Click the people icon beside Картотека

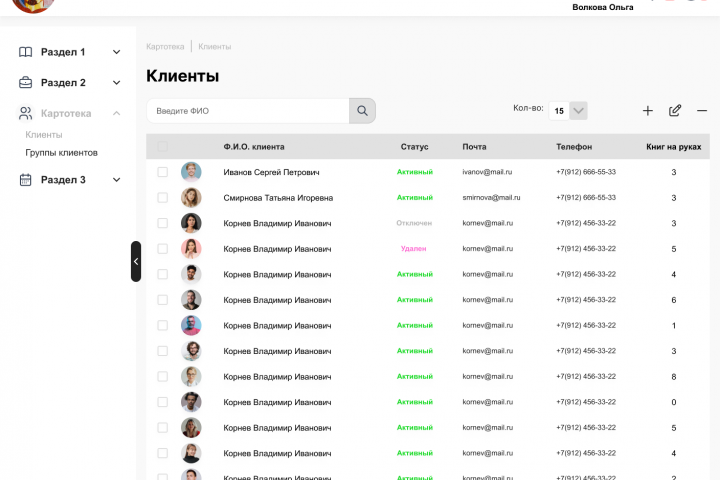26,113
